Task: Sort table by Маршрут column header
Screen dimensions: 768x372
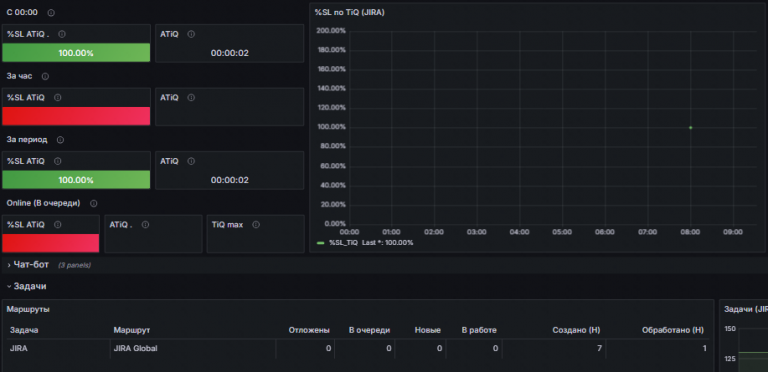Action: click(128, 330)
